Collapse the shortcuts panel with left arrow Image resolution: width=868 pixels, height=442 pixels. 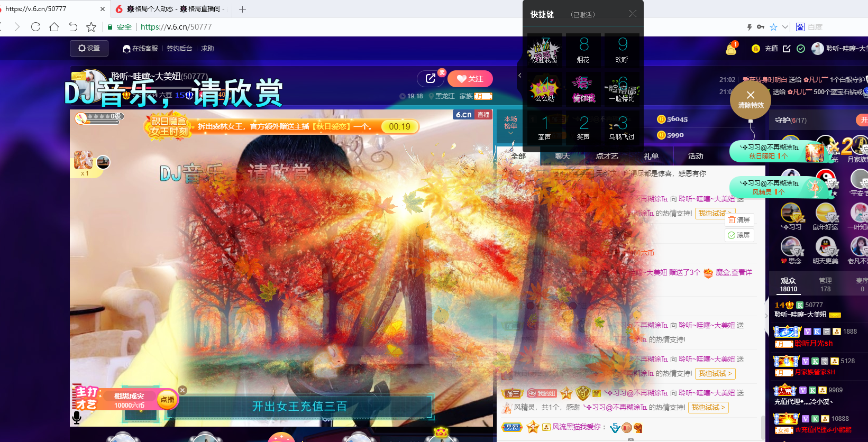520,76
